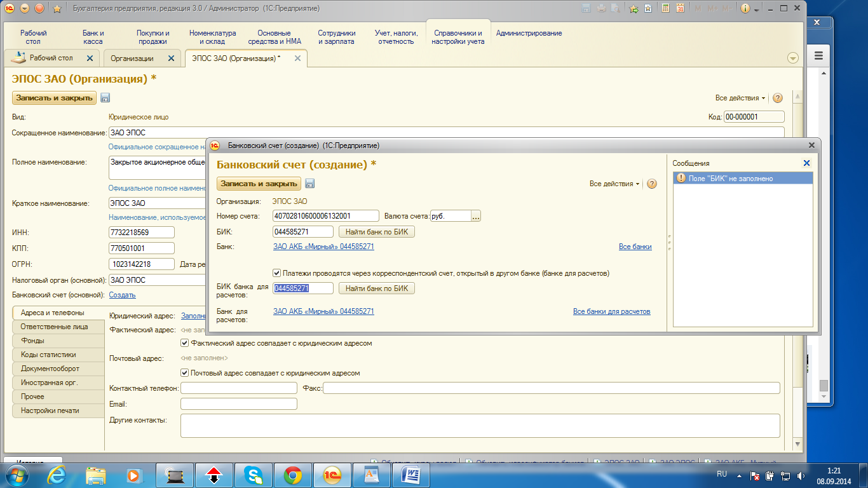868x488 pixels.
Task: Open the history star-page icon
Action: [648, 9]
